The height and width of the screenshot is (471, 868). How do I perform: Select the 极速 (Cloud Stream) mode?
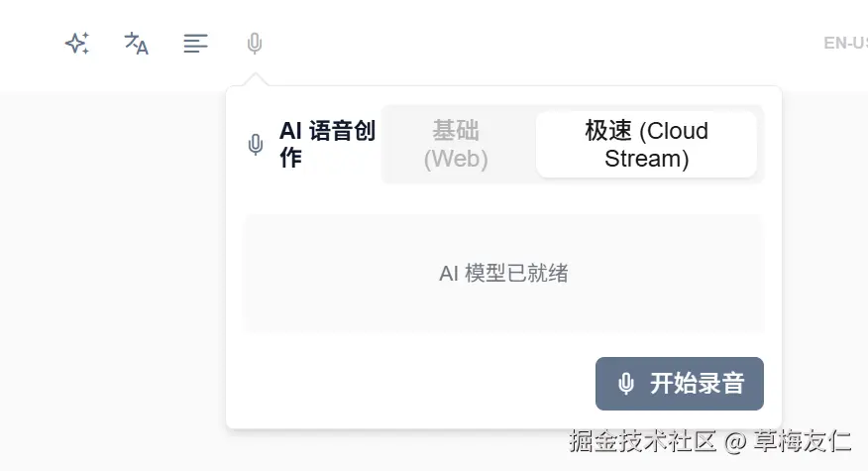pos(646,145)
